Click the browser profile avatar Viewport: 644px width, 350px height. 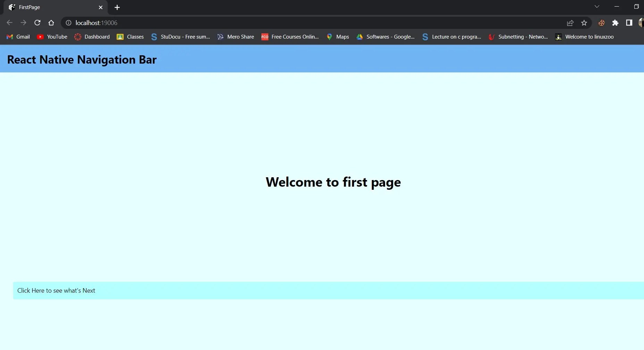[641, 23]
